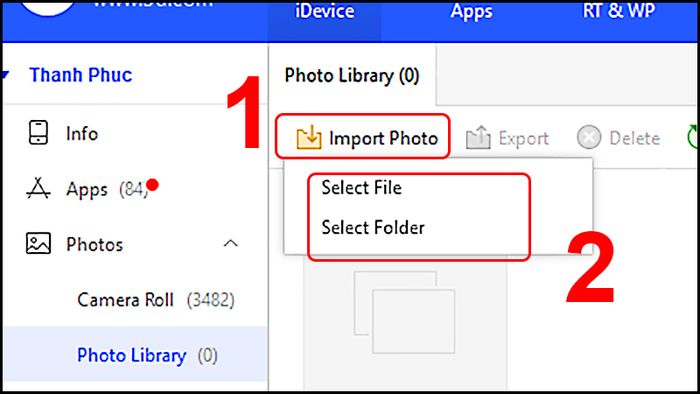The width and height of the screenshot is (700, 394).
Task: Select the Photo Library (0) tab
Action: tap(352, 75)
